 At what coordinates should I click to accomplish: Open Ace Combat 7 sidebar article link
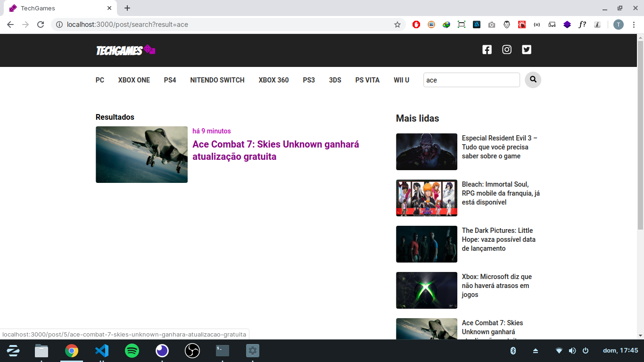click(x=493, y=329)
